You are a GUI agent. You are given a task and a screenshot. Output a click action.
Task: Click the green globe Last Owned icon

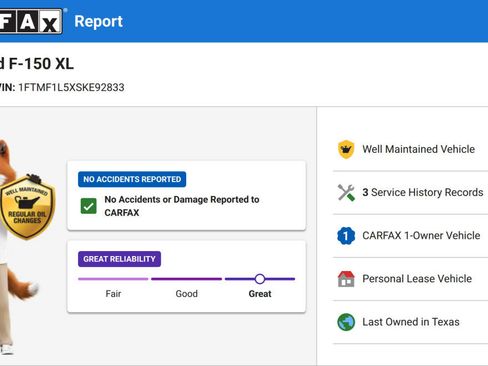[x=346, y=322]
